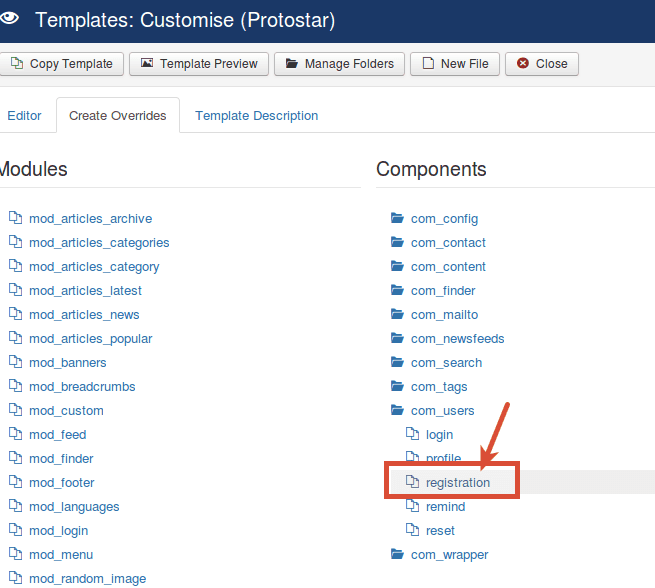Select the remind view link

(445, 507)
